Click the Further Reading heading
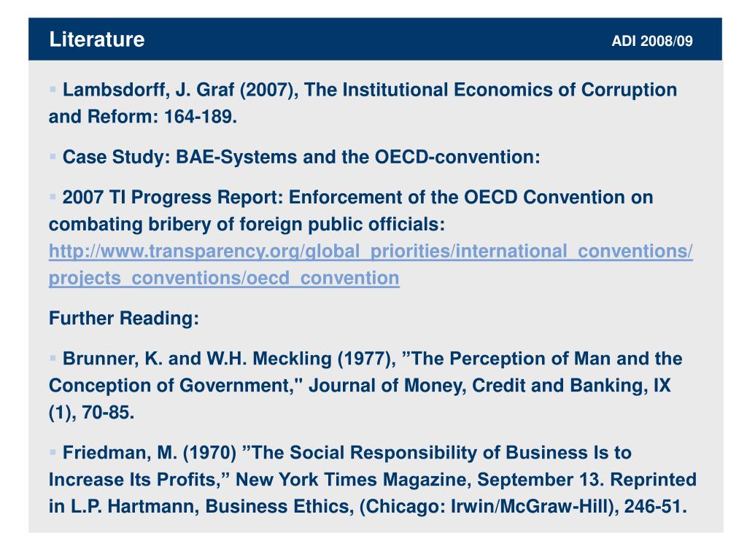The height and width of the screenshot is (560, 747). [x=124, y=318]
